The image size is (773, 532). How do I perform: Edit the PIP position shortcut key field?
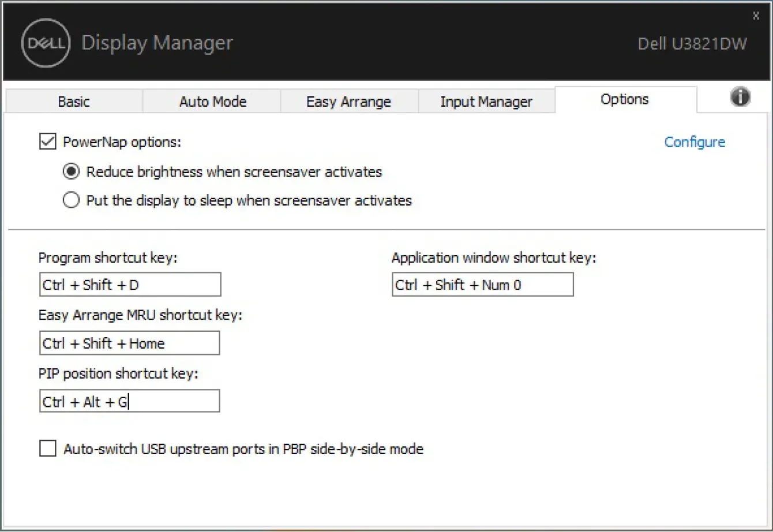click(129, 400)
